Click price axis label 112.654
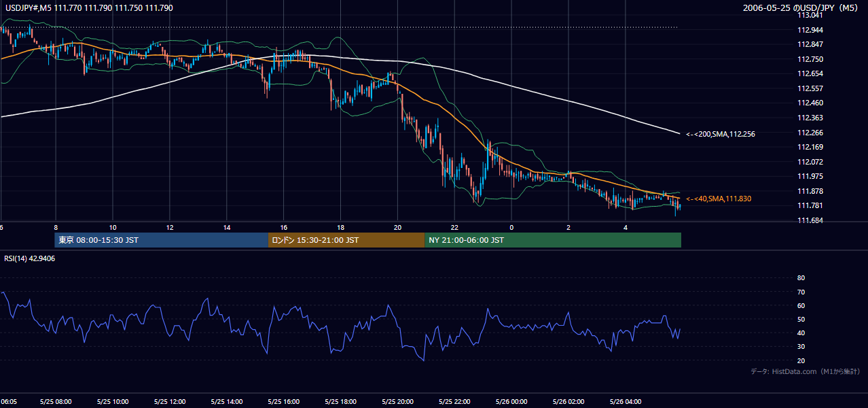This screenshot has height=408, width=868. [810, 73]
